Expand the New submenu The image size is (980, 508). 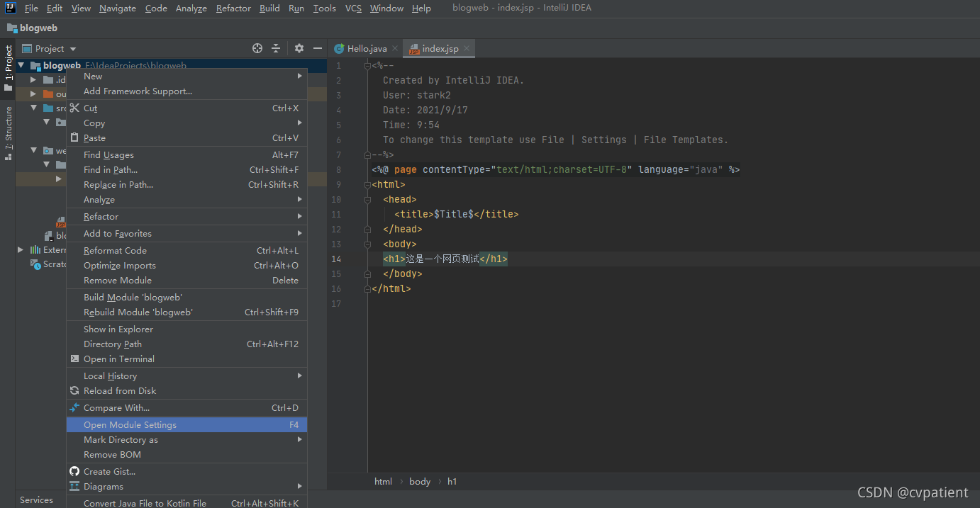186,76
